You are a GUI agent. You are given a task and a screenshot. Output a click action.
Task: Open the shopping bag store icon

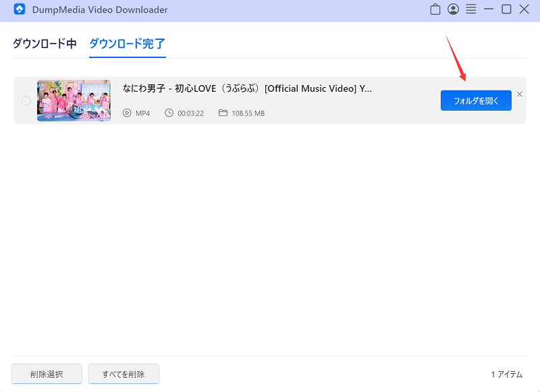[435, 9]
